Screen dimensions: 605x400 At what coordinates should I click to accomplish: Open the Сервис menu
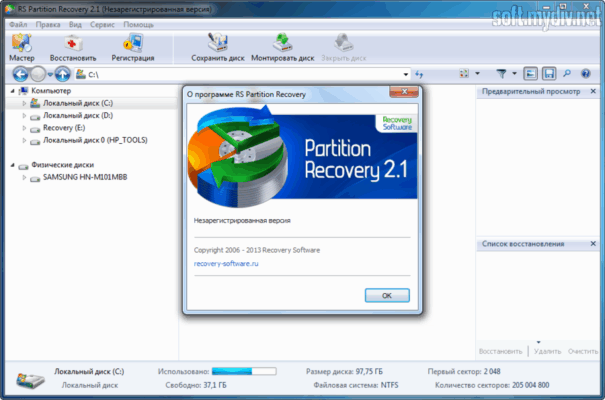click(x=102, y=25)
